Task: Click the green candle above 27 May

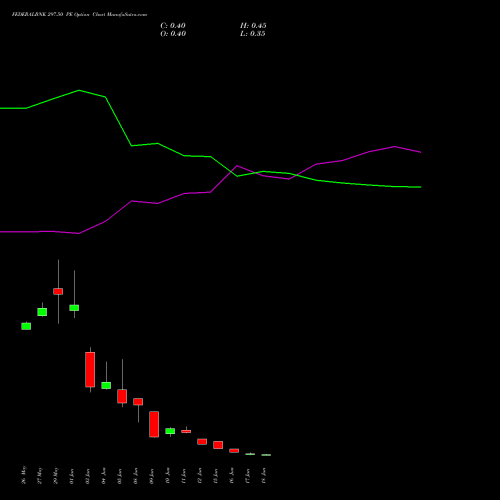Action: [x=42, y=312]
